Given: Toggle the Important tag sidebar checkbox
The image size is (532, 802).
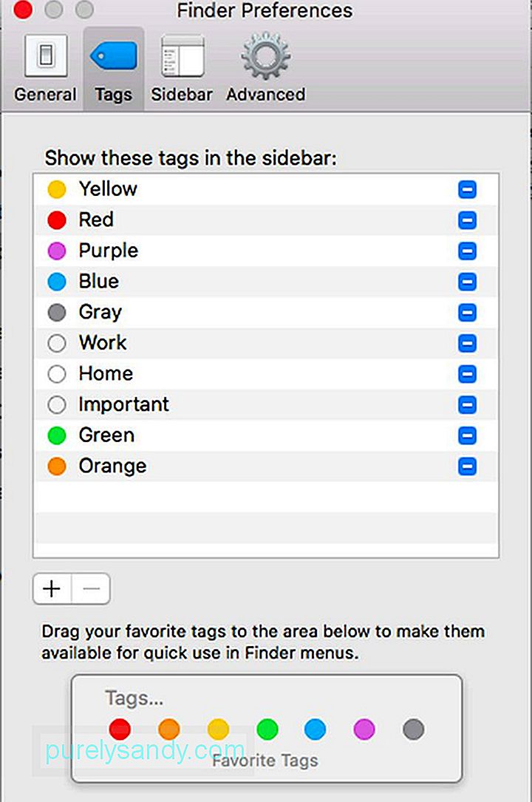Looking at the screenshot, I should click(x=467, y=404).
